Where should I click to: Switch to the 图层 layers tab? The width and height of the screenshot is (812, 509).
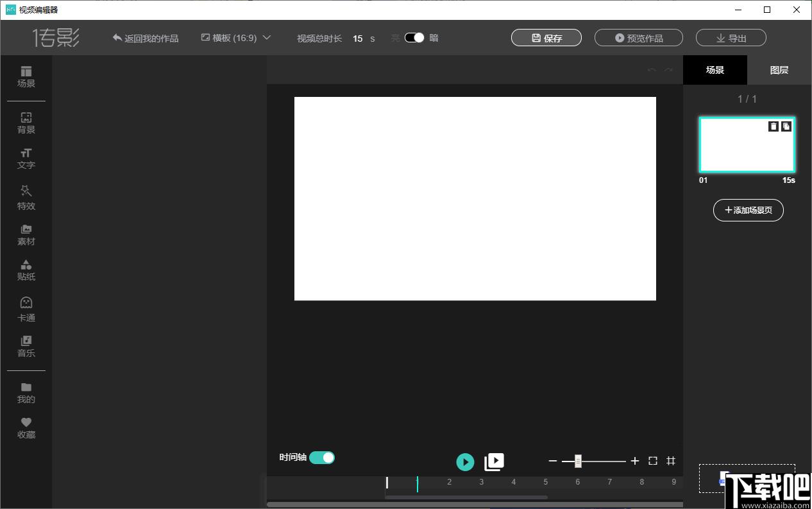[x=779, y=70]
